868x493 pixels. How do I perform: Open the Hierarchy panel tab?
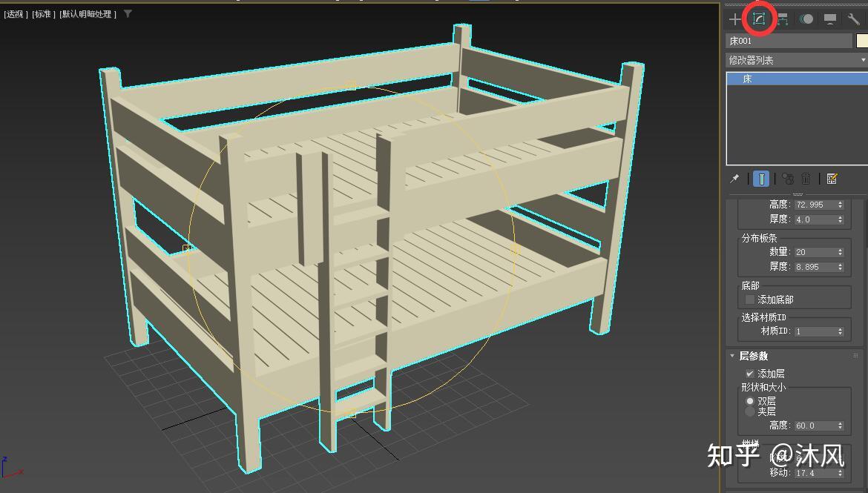pyautogui.click(x=782, y=19)
